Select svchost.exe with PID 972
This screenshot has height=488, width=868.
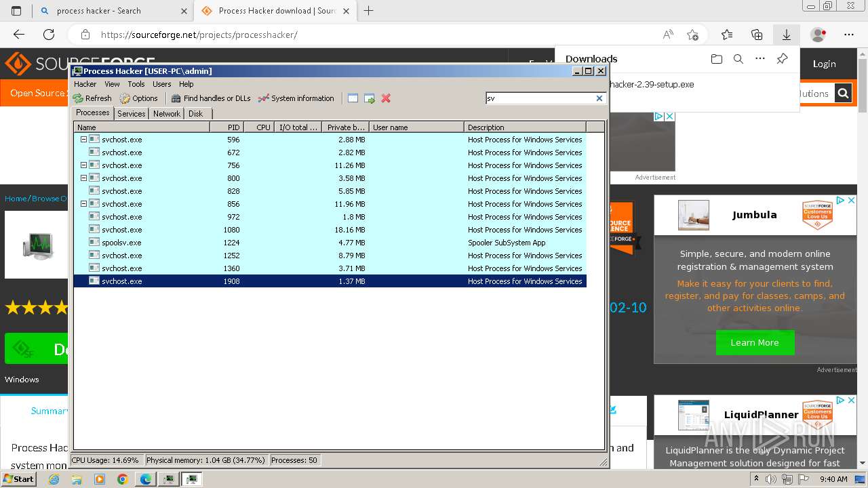[x=330, y=217]
